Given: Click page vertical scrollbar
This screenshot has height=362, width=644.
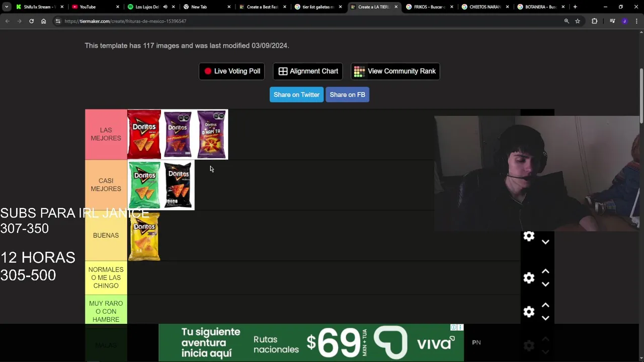Looking at the screenshot, I should [641, 95].
